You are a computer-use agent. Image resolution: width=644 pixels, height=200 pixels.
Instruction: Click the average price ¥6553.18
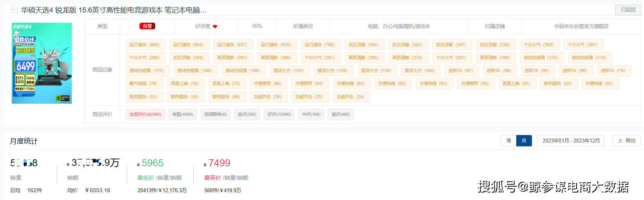(98, 190)
